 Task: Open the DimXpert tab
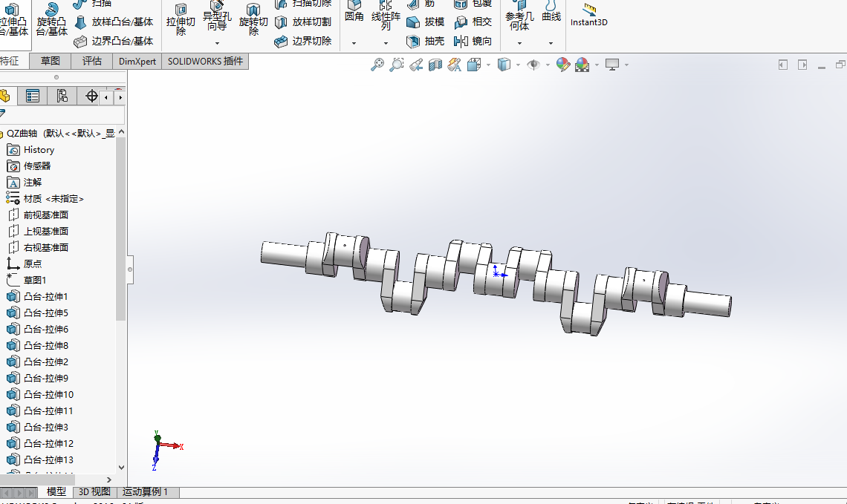click(137, 62)
